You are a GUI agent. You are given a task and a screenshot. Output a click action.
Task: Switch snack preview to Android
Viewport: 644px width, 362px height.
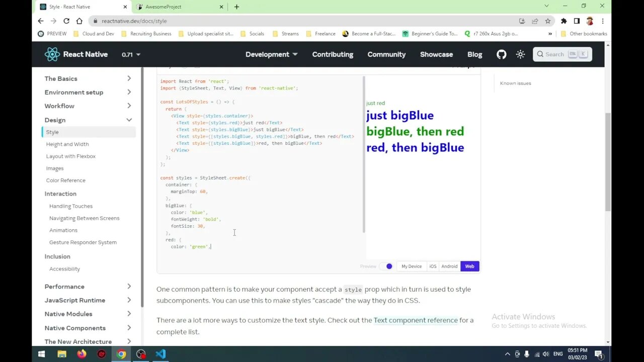[x=449, y=266]
